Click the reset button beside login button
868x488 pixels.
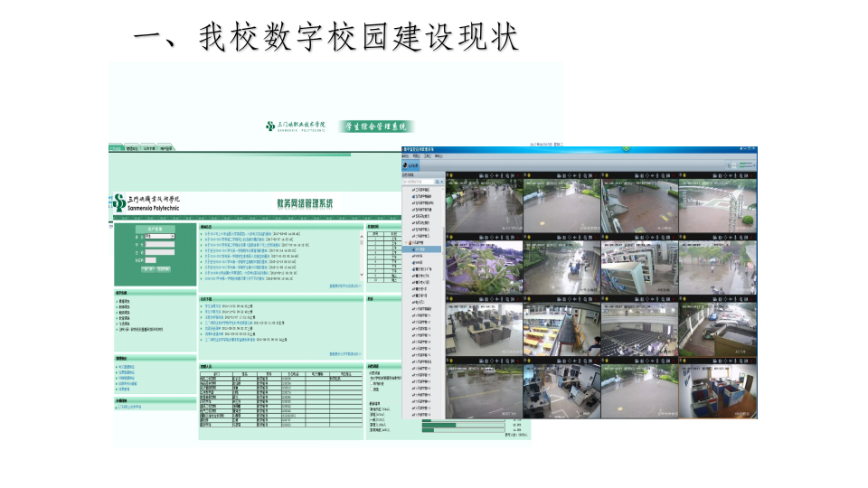164,269
